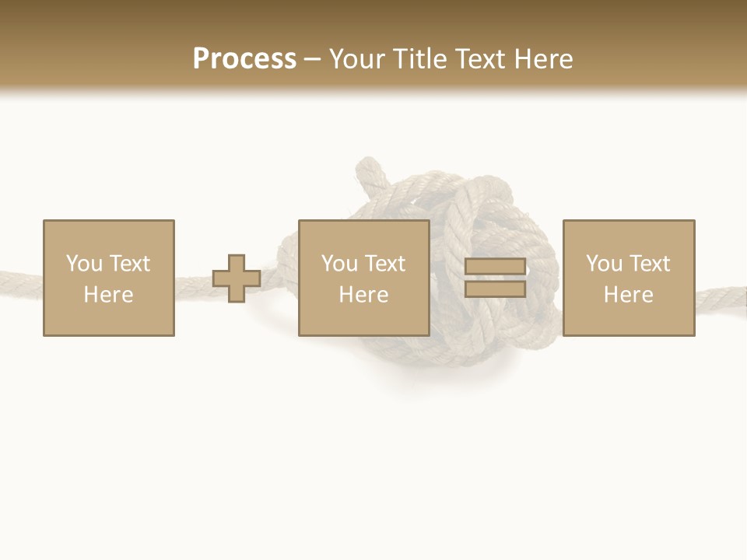Click the equals sign shape
The width and height of the screenshot is (747, 560).
coord(495,278)
